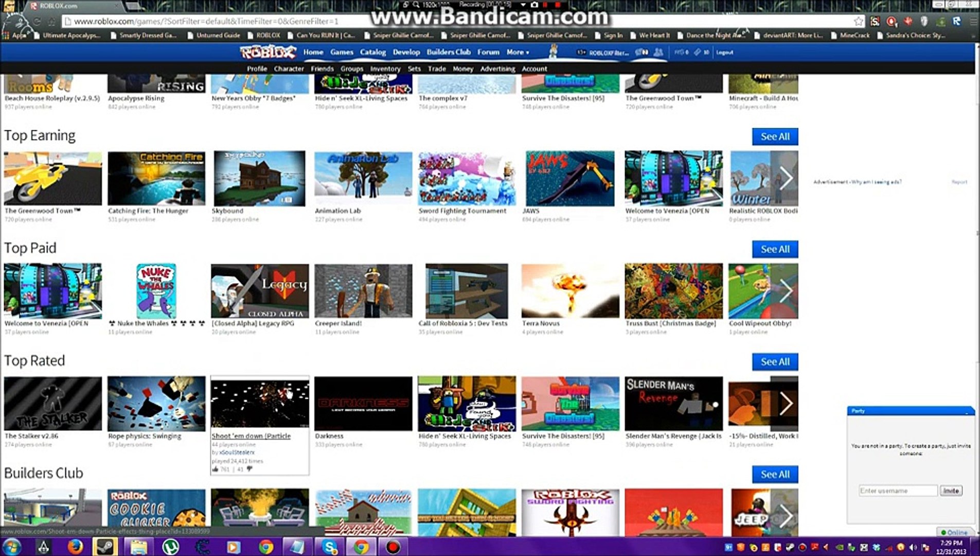
Task: Click thumbs up icon on Shoot 'em down
Action: click(x=216, y=469)
